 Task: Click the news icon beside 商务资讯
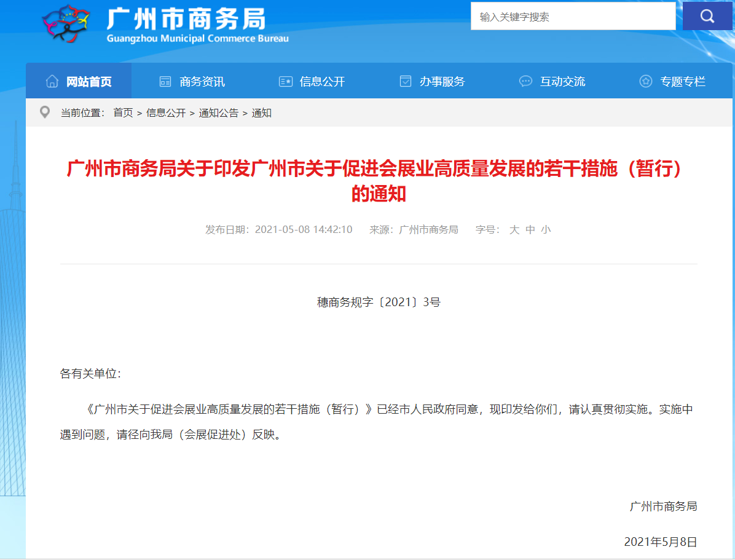[165, 82]
